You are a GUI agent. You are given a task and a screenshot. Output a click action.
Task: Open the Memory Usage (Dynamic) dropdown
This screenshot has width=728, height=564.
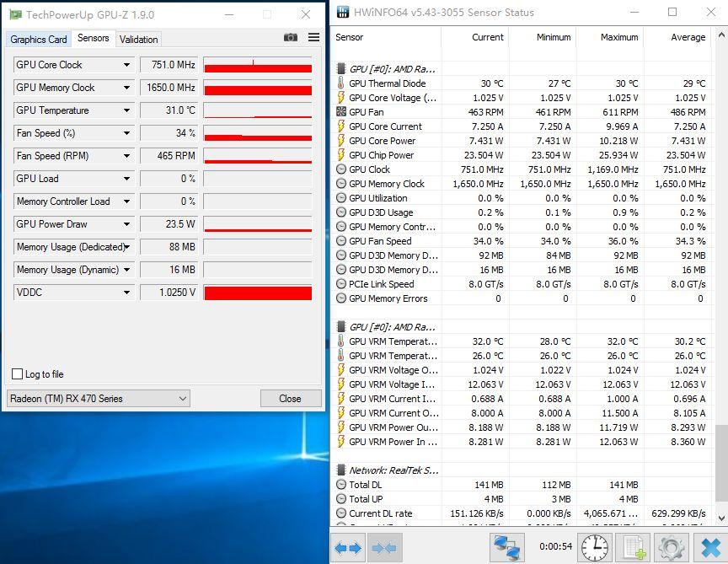point(126,270)
